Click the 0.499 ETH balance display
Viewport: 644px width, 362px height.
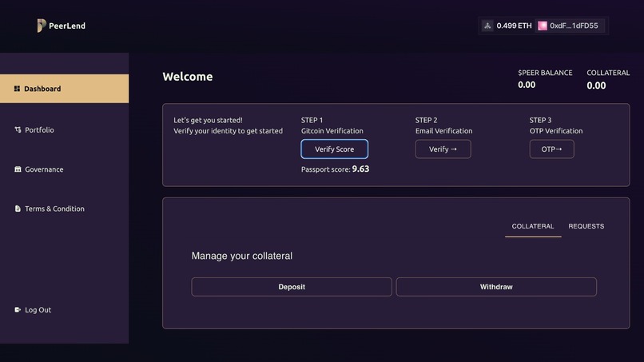point(514,26)
